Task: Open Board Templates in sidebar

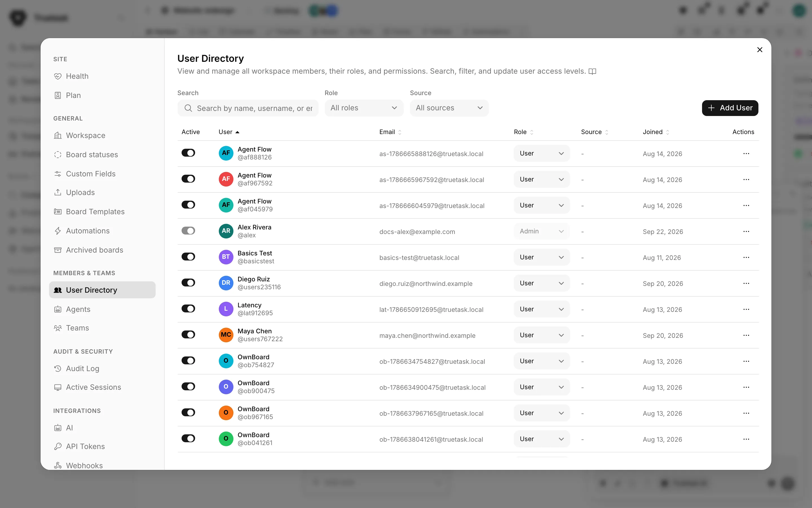Action: point(102,212)
